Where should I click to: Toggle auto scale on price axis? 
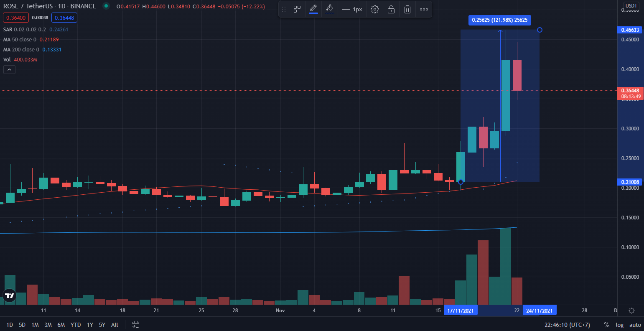(x=635, y=325)
